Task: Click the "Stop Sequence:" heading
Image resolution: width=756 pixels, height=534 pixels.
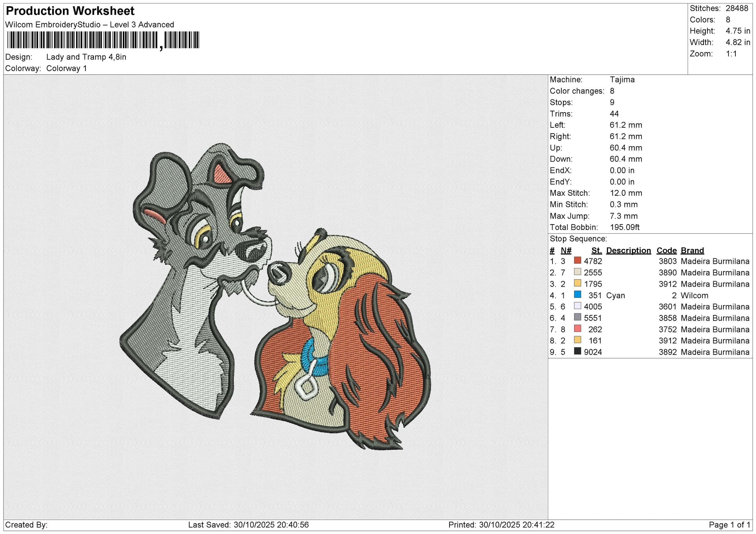Action: point(578,239)
